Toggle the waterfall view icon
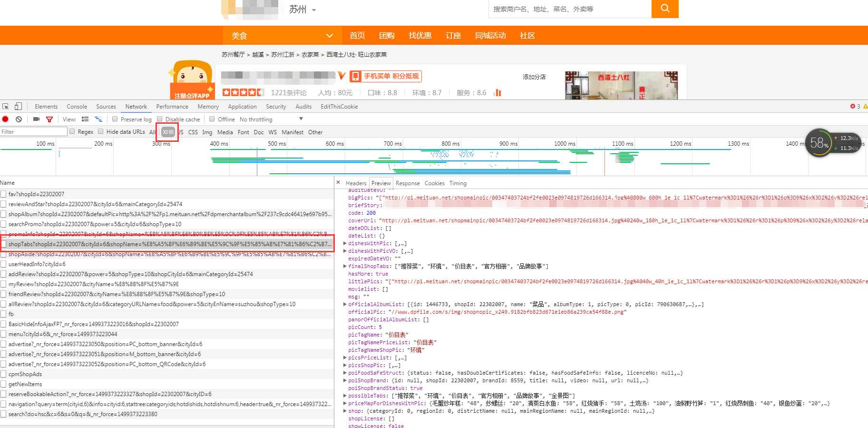The image size is (868, 428). [98, 119]
